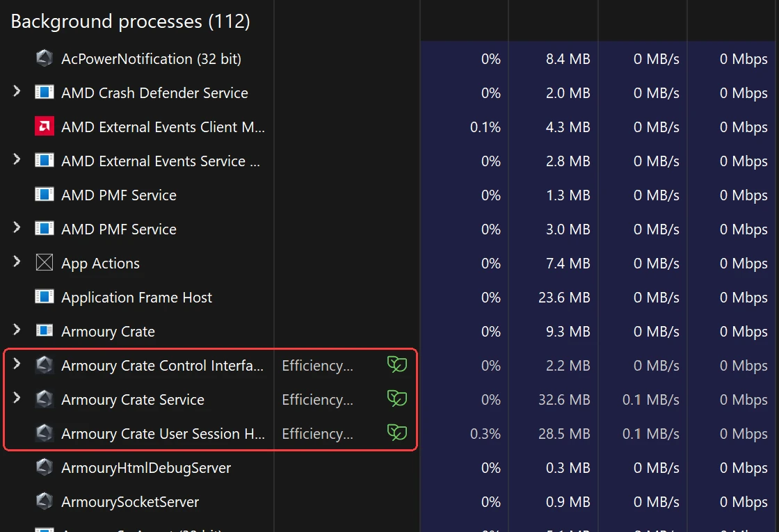The image size is (779, 532).
Task: Click the AcPowerNotification process icon
Action: click(x=45, y=58)
